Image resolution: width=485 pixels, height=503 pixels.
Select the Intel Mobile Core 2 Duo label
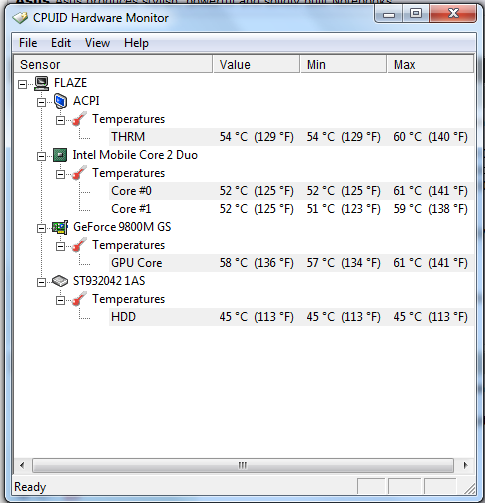[x=135, y=155]
